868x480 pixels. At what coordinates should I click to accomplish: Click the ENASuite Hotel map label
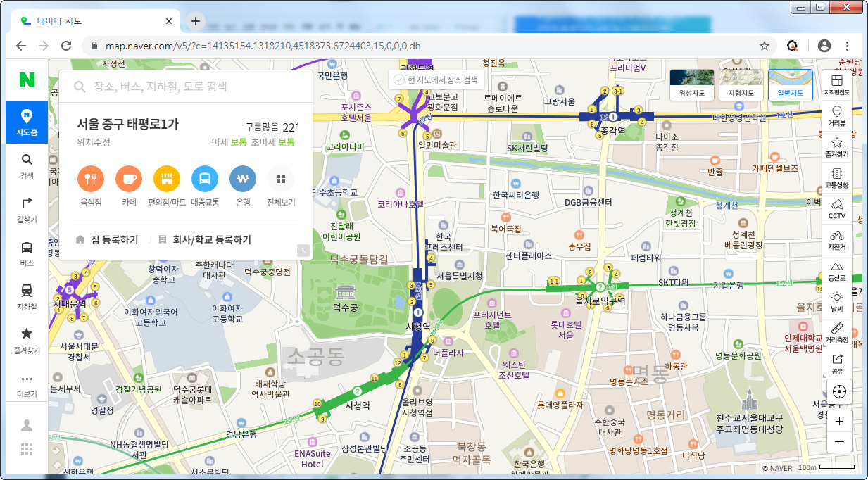pos(313,459)
